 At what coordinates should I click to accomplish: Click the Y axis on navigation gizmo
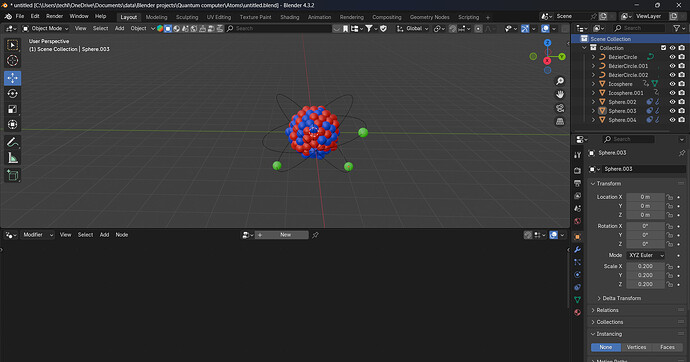tap(562, 57)
